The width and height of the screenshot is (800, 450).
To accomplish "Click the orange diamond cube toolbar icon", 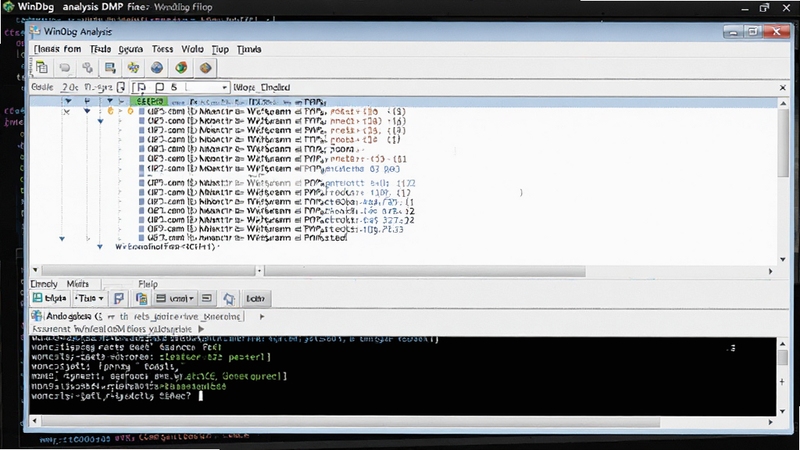I will [x=205, y=67].
